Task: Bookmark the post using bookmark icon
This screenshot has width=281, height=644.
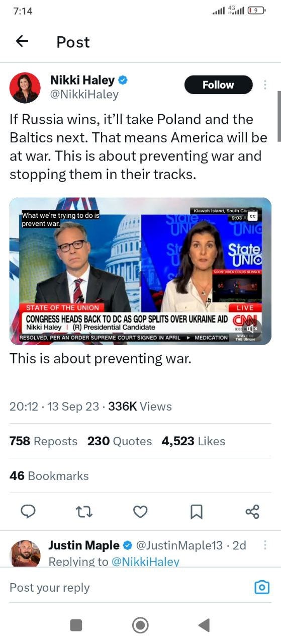Action: pyautogui.click(x=197, y=512)
